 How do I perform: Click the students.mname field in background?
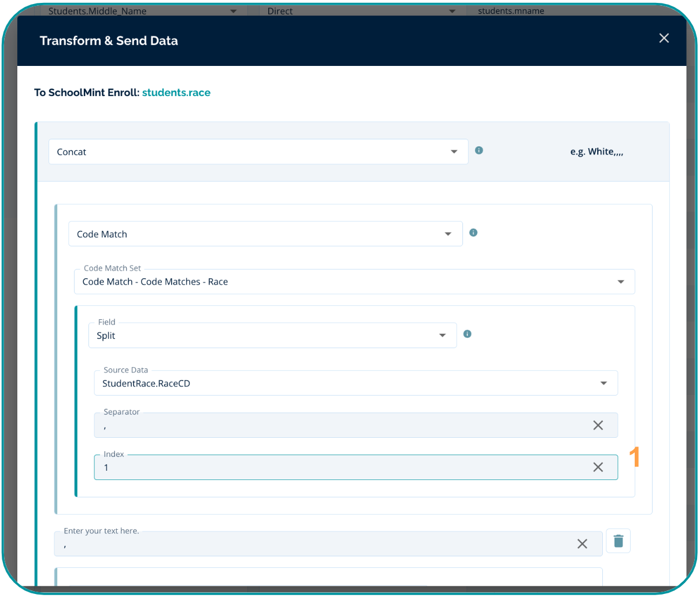click(x=511, y=11)
